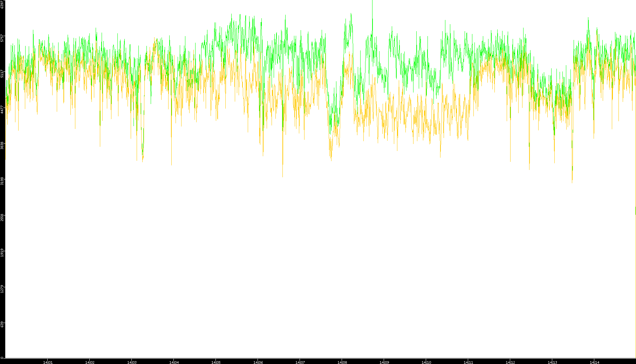Image resolution: width=636 pixels, height=364 pixels.
Task: Click the 3838 y-axis scale label
Action: click(x=2, y=145)
